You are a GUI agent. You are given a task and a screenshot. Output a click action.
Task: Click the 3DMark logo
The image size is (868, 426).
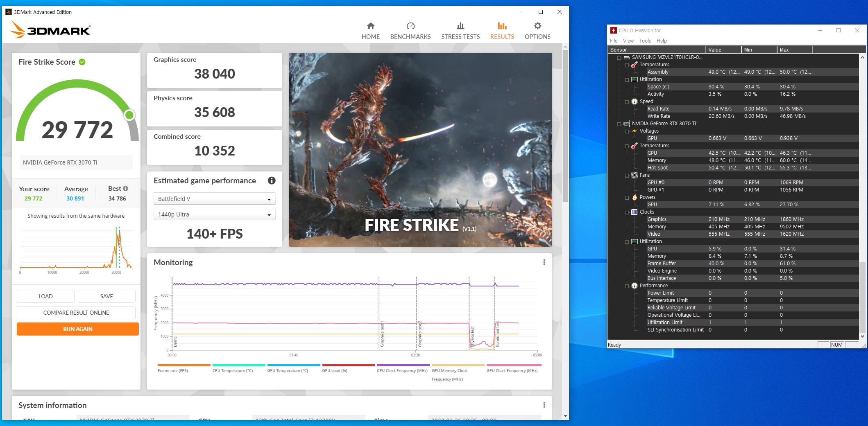pos(50,30)
